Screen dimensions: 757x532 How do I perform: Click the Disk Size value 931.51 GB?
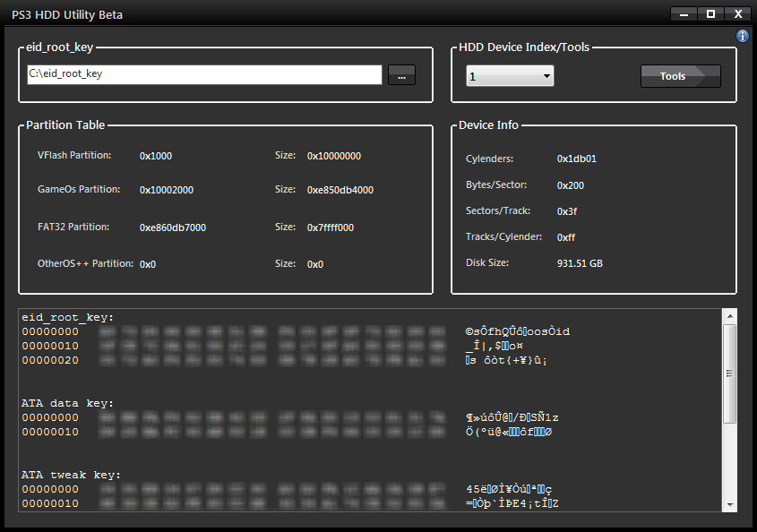tap(580, 263)
